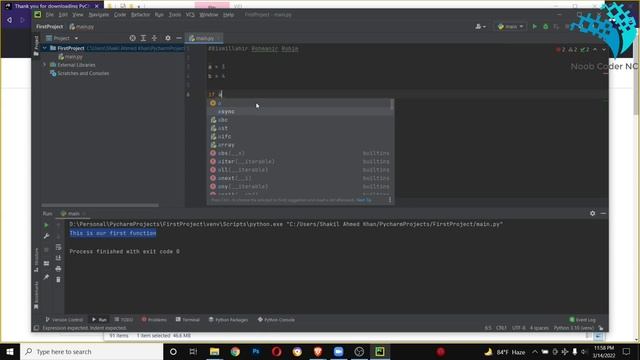
Task: Click the green Run button in the top toolbar
Action: point(535,27)
